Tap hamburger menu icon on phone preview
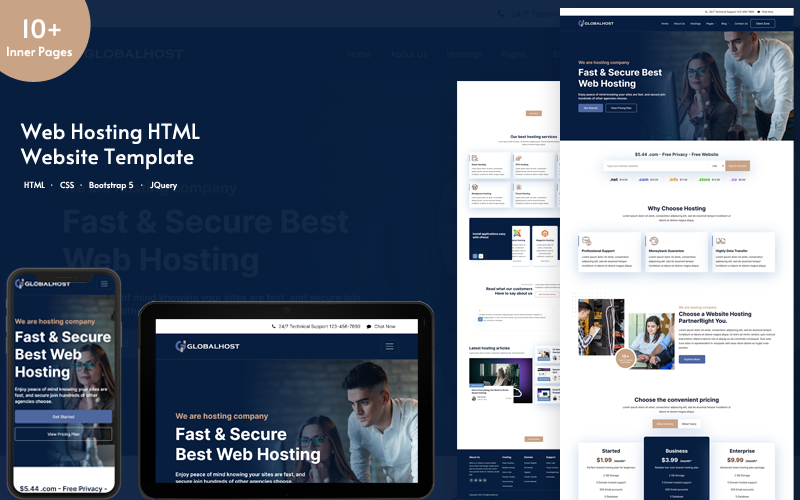The image size is (800, 500). coord(104,284)
